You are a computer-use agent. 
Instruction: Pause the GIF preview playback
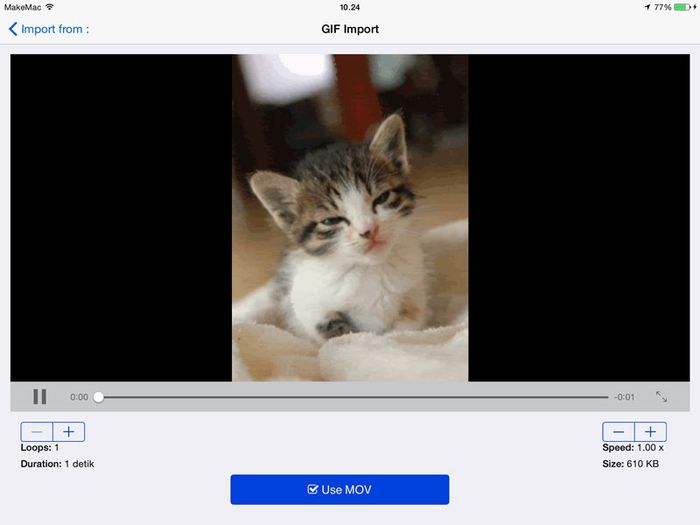40,396
